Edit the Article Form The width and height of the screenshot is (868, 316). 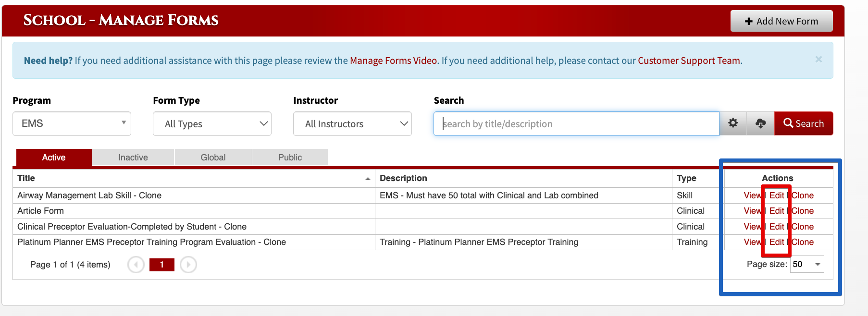tap(777, 211)
